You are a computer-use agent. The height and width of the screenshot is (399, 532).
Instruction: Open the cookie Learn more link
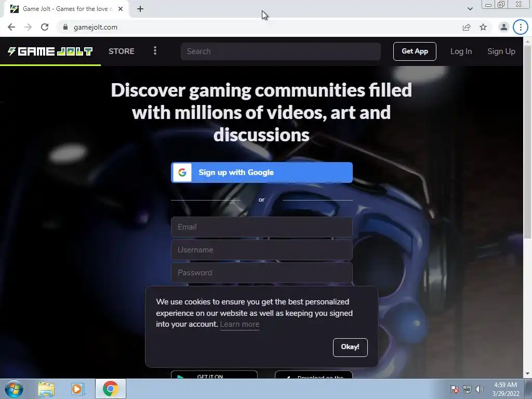pyautogui.click(x=240, y=324)
